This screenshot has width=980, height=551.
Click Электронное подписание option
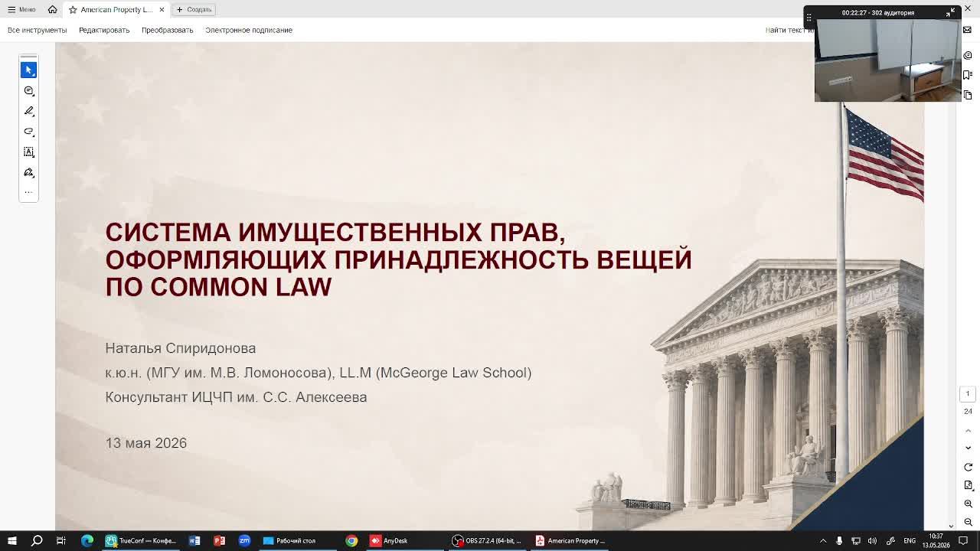(x=249, y=30)
